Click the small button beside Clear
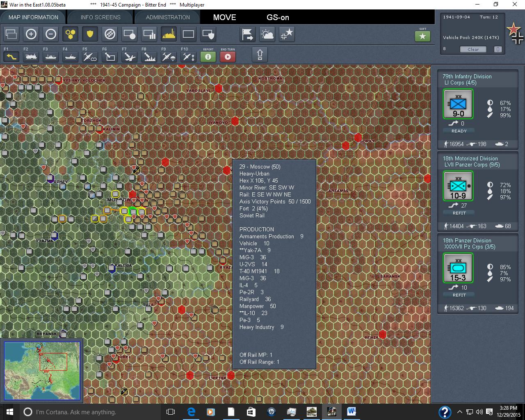The image size is (525, 420). click(498, 49)
